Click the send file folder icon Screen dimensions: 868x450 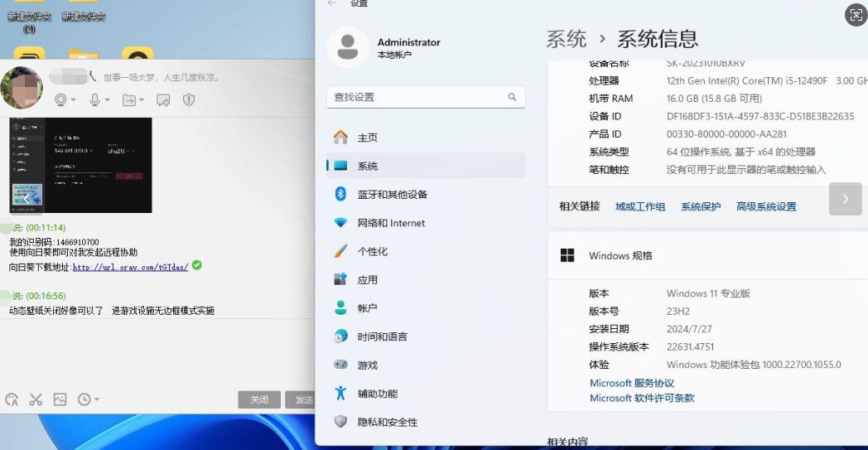(129, 99)
